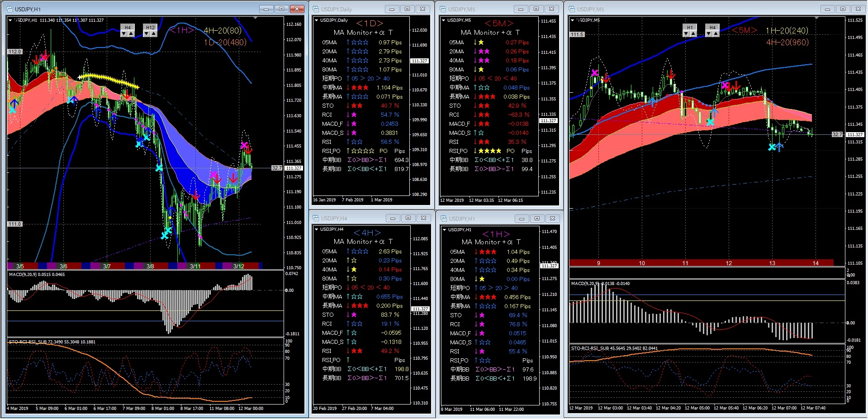Click the down arrow under H4 in the right M5 chart

(709, 34)
